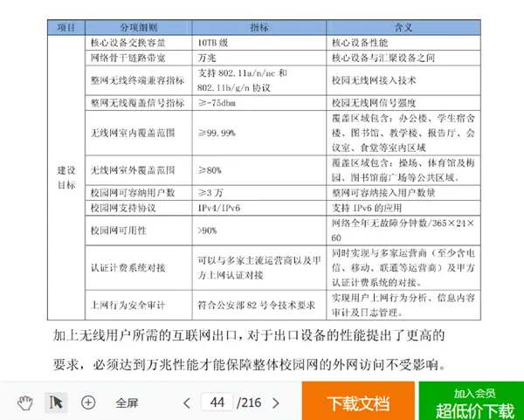Click the 项目 column header
This screenshot has height=420, width=524.
click(x=66, y=28)
